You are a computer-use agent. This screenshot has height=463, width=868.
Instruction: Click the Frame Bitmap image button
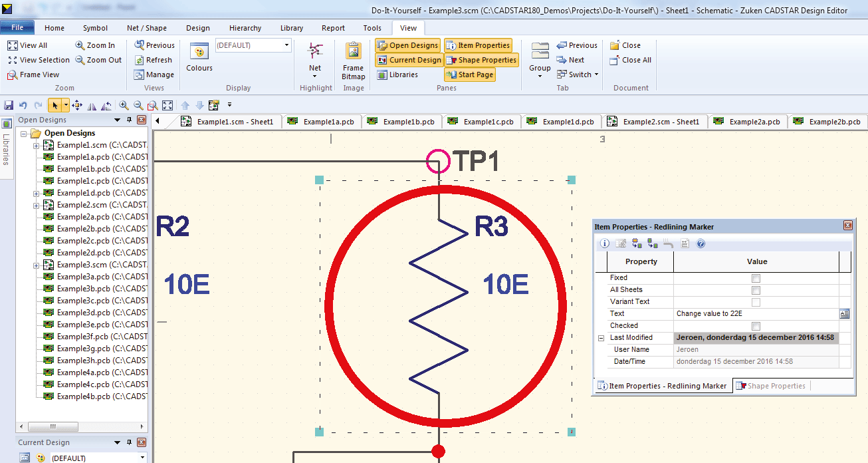point(353,61)
